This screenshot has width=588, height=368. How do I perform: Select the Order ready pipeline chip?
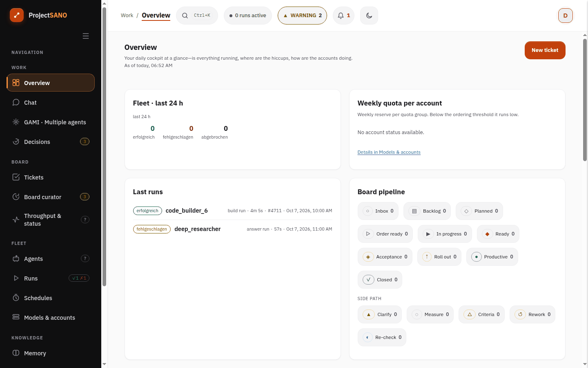pos(385,234)
